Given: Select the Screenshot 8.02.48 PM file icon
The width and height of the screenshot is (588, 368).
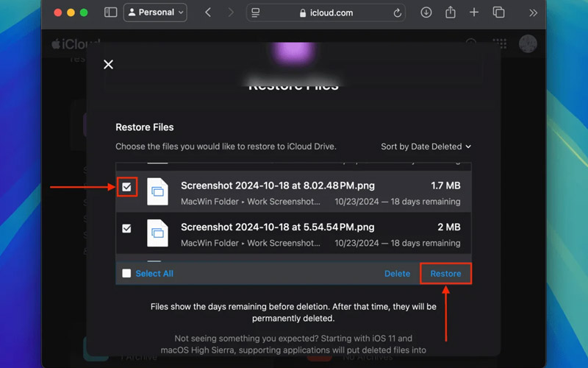Looking at the screenshot, I should [x=157, y=191].
